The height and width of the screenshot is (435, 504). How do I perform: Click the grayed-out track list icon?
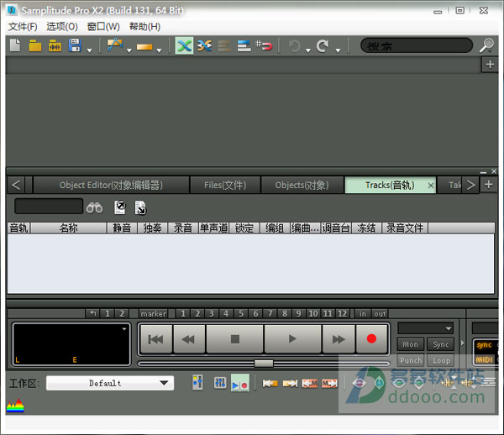[224, 46]
